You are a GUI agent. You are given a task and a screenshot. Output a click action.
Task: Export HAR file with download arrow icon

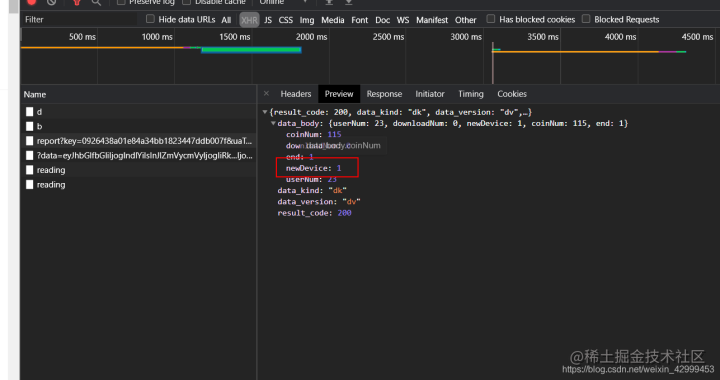tap(349, 2)
